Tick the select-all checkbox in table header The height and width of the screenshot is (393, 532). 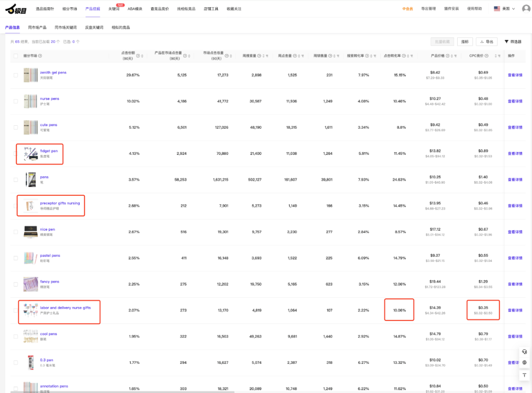[x=16, y=56]
